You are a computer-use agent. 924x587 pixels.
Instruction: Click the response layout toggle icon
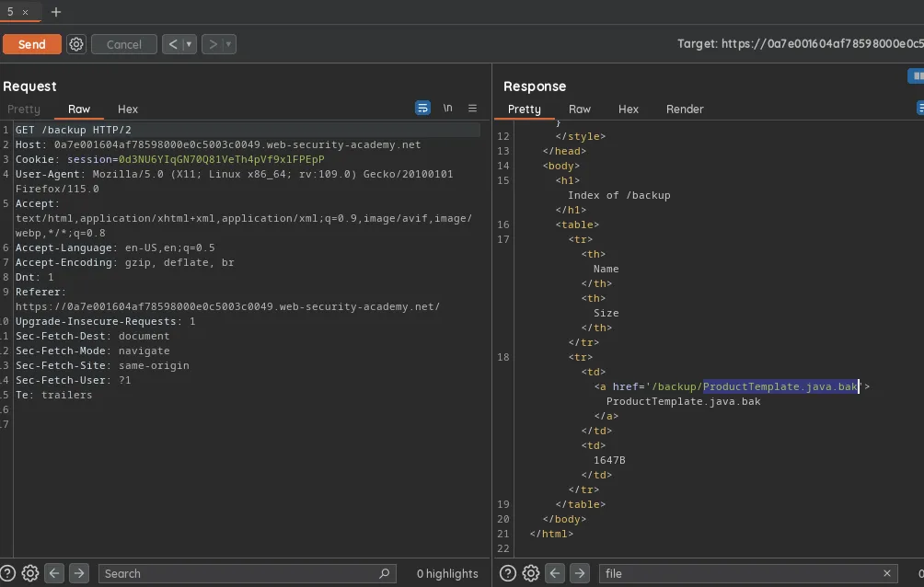917,76
